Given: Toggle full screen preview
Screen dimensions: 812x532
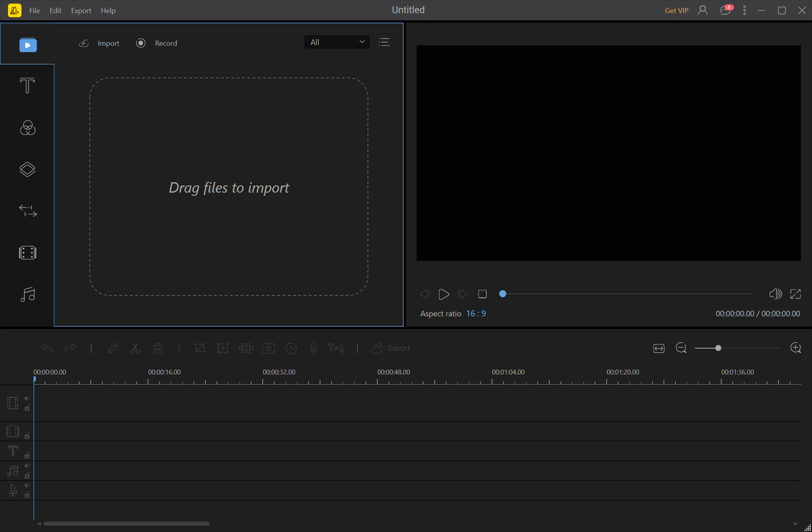Looking at the screenshot, I should pos(795,294).
